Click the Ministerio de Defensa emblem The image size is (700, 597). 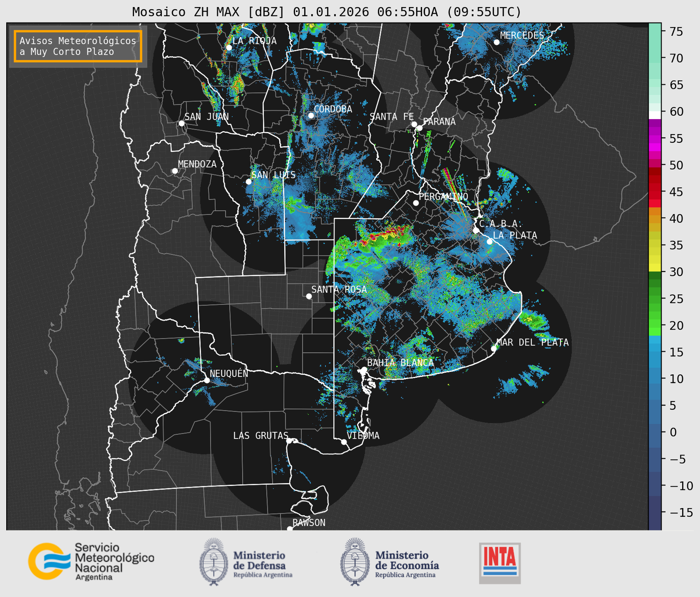tap(214, 562)
